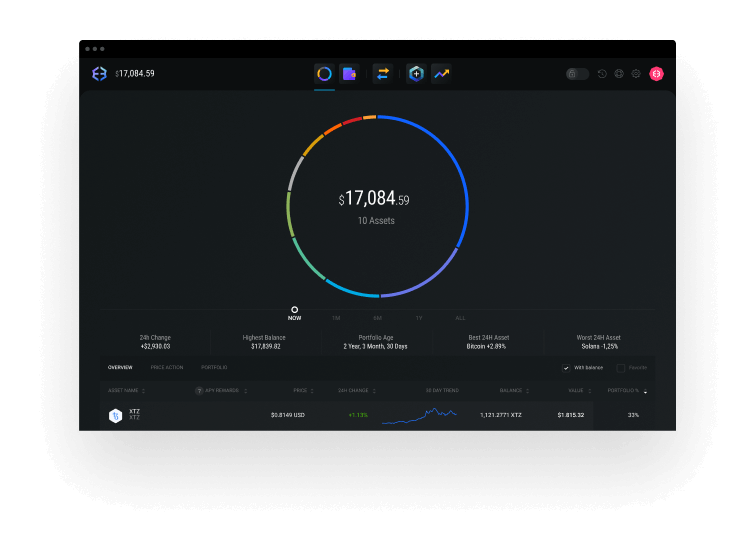Click the XTZ value $1,815.32

coord(571,415)
